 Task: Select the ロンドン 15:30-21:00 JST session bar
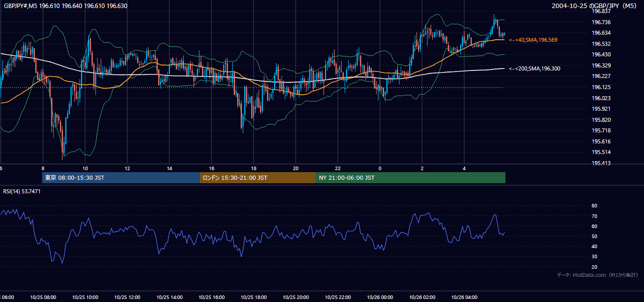pyautogui.click(x=258, y=178)
